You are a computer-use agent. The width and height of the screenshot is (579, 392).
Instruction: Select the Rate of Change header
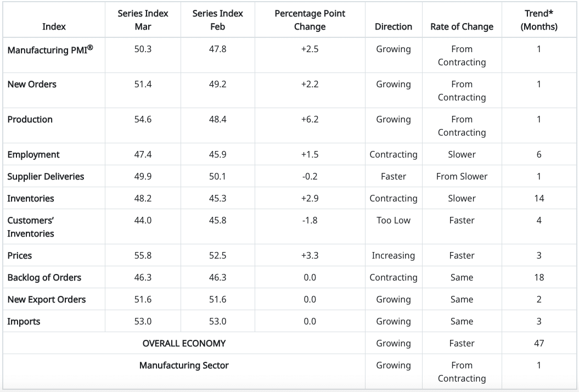coord(462,26)
